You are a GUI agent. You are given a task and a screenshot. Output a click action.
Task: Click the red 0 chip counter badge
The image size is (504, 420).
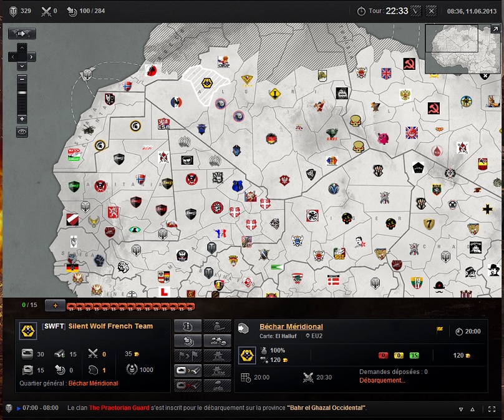click(383, 355)
